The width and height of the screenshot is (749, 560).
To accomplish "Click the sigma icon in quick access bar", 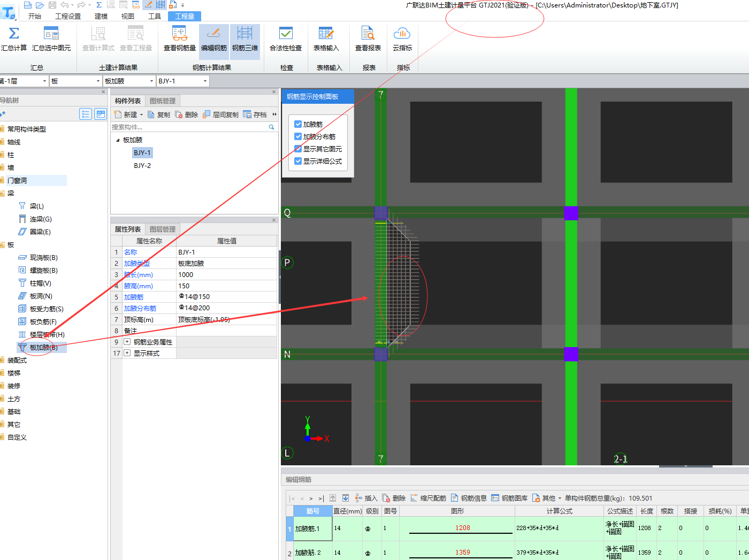I will pyautogui.click(x=99, y=5).
